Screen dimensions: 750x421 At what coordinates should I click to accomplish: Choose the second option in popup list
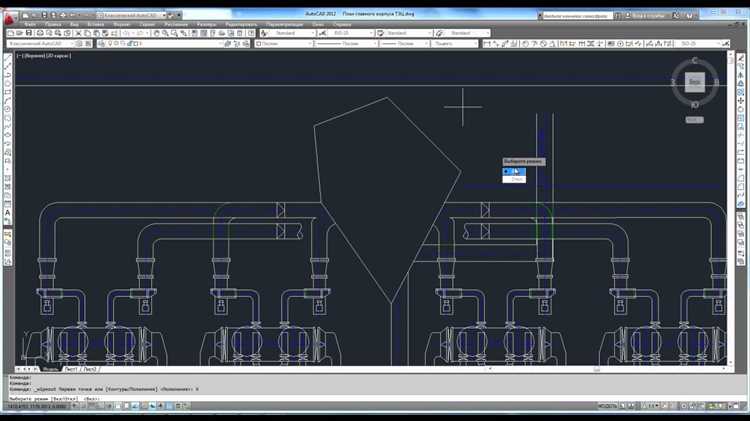pyautogui.click(x=514, y=179)
